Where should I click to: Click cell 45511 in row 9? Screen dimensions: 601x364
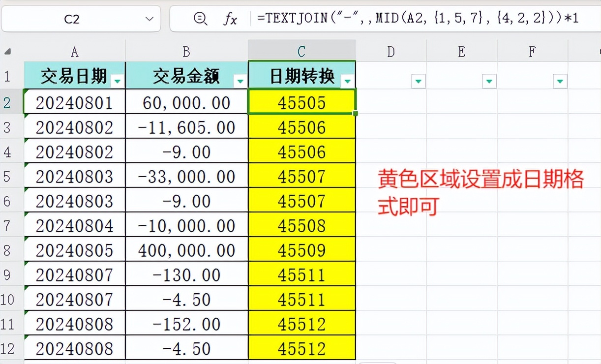pyautogui.click(x=302, y=274)
